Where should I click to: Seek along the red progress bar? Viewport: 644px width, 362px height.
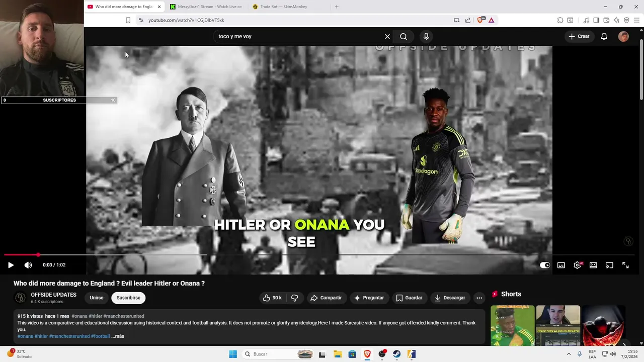point(20,255)
